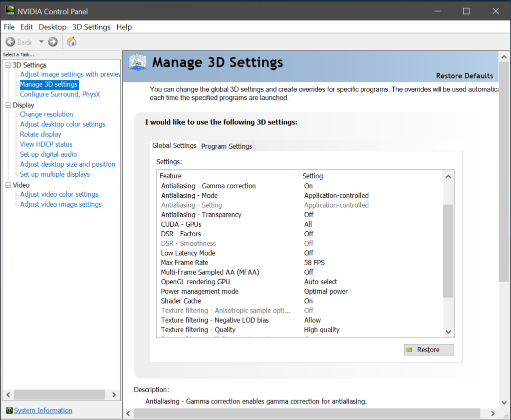Click the forward navigation arrow icon
This screenshot has height=420, width=511.
52,42
